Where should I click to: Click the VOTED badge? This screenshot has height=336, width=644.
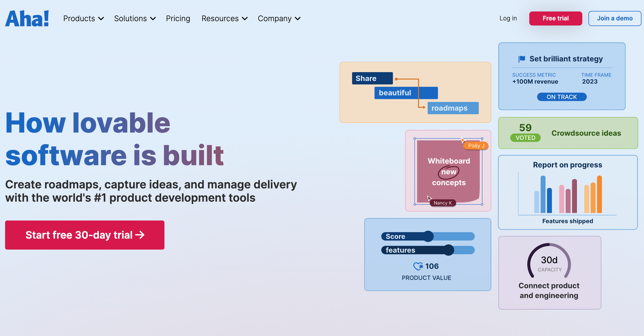(x=525, y=138)
